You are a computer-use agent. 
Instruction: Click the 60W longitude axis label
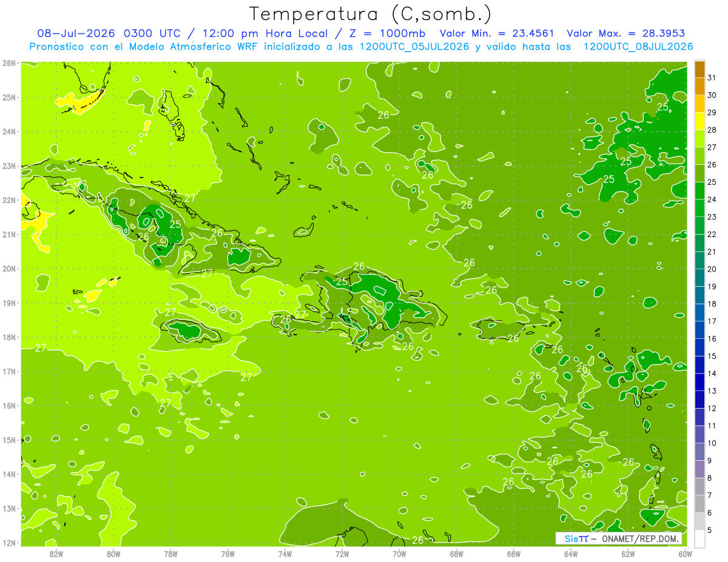[685, 554]
